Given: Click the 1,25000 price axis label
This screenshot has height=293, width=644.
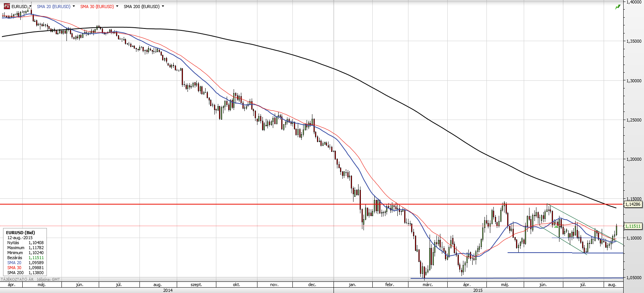Looking at the screenshot, I should [x=634, y=120].
